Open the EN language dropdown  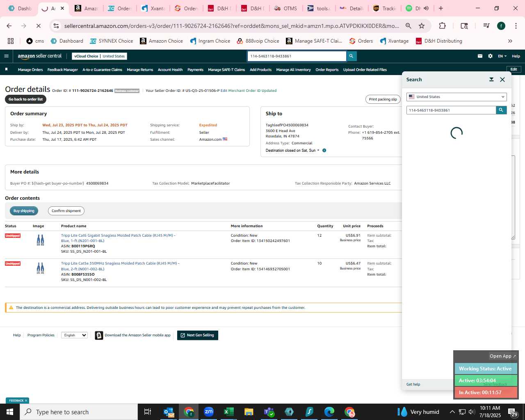point(502,56)
